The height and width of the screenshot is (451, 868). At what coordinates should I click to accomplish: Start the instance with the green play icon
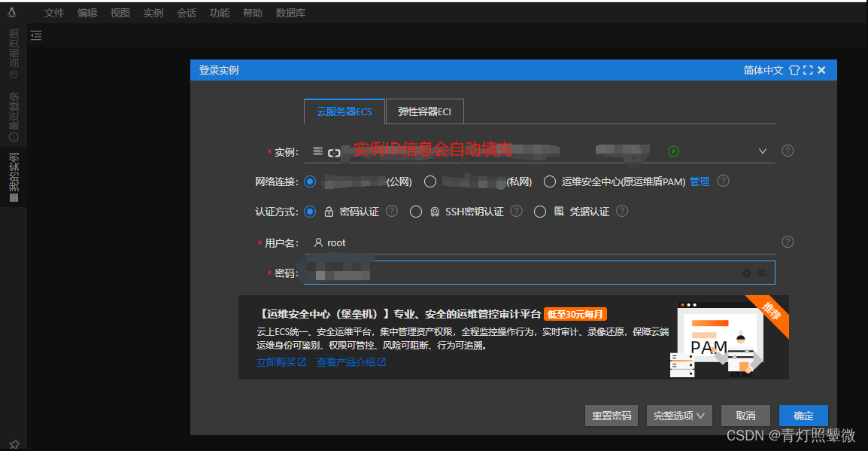tap(673, 151)
